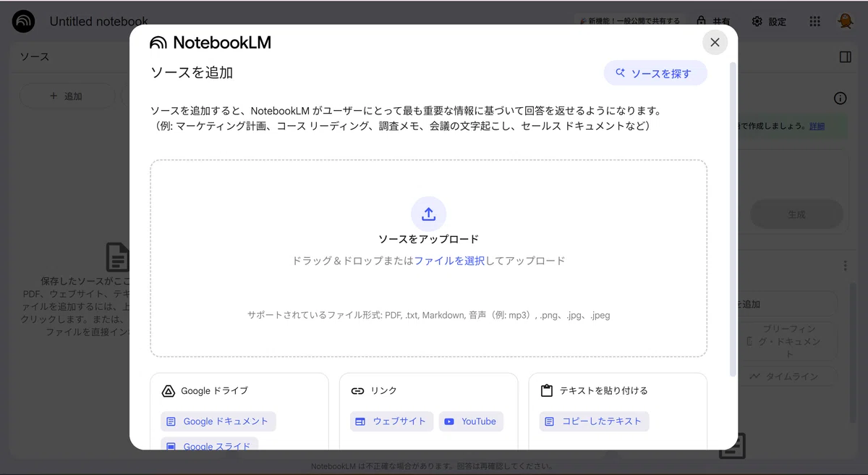Click the 追加 source button behind dialog
This screenshot has height=475, width=868.
pyautogui.click(x=67, y=96)
